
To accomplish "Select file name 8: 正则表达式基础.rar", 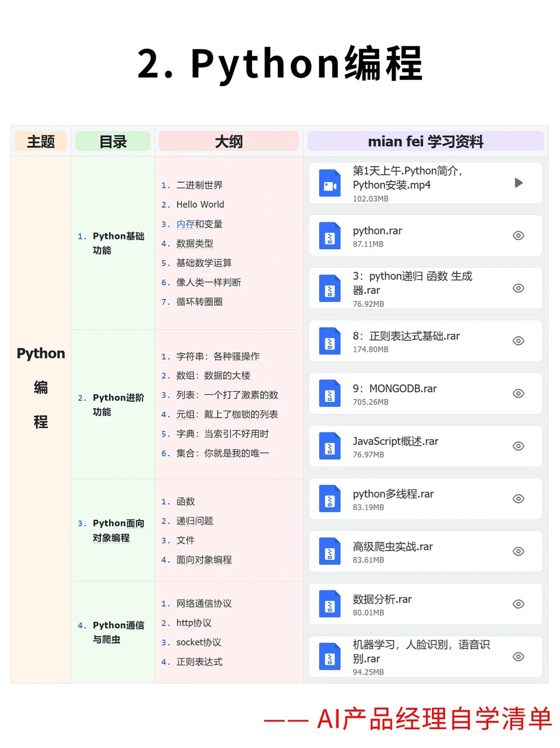I will (x=406, y=336).
